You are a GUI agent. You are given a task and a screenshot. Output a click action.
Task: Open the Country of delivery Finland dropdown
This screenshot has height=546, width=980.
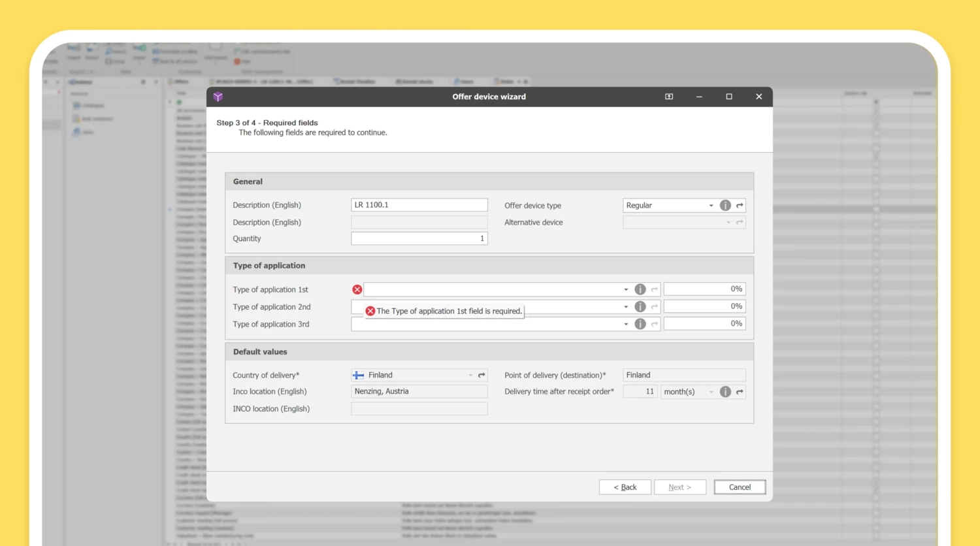coord(470,375)
